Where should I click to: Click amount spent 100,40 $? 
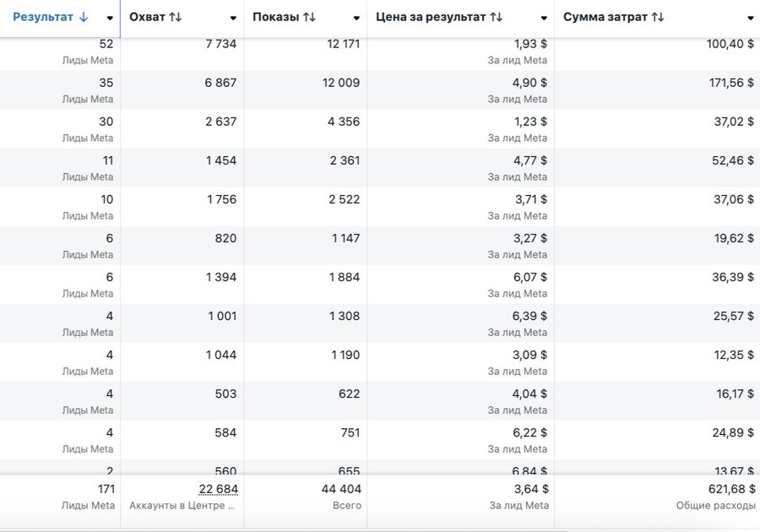point(730,44)
